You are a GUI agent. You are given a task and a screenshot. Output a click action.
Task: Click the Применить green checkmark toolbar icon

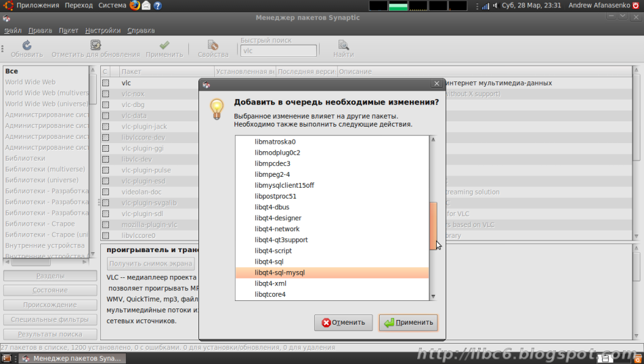[x=165, y=45]
